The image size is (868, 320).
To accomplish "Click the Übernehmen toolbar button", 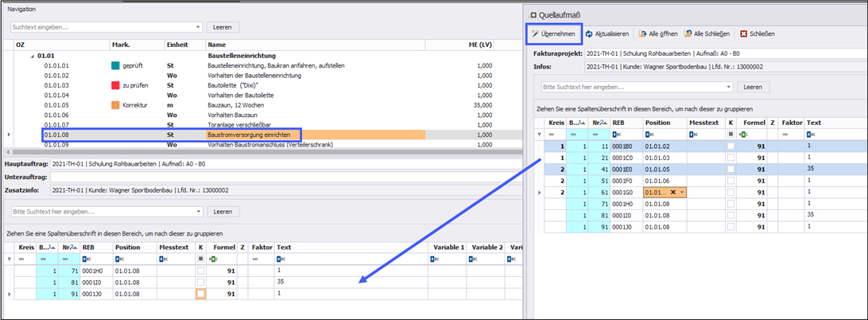I will pos(552,33).
